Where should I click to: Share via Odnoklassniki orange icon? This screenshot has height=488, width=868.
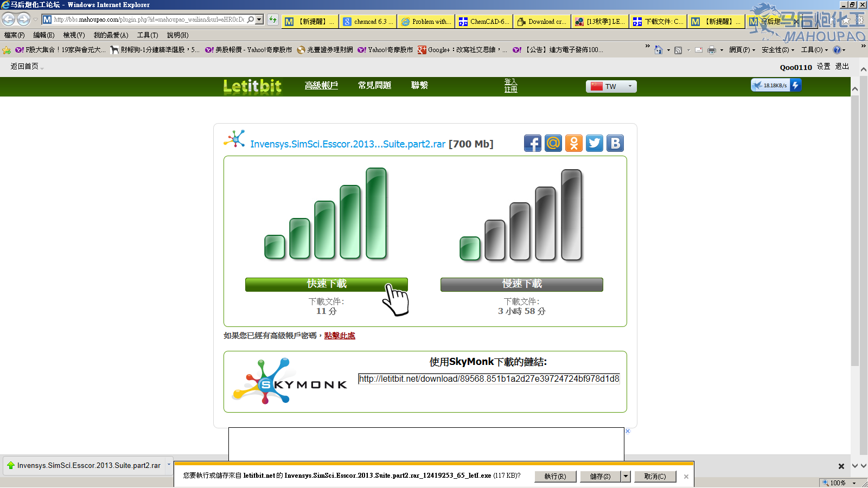click(x=573, y=143)
